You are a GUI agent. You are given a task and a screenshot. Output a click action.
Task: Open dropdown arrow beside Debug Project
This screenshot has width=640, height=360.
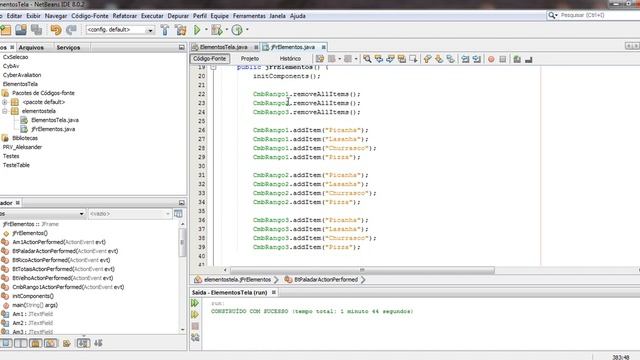[227, 30]
